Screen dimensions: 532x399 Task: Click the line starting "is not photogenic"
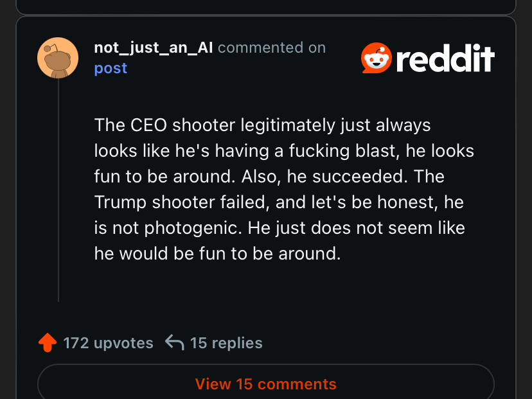[279, 227]
